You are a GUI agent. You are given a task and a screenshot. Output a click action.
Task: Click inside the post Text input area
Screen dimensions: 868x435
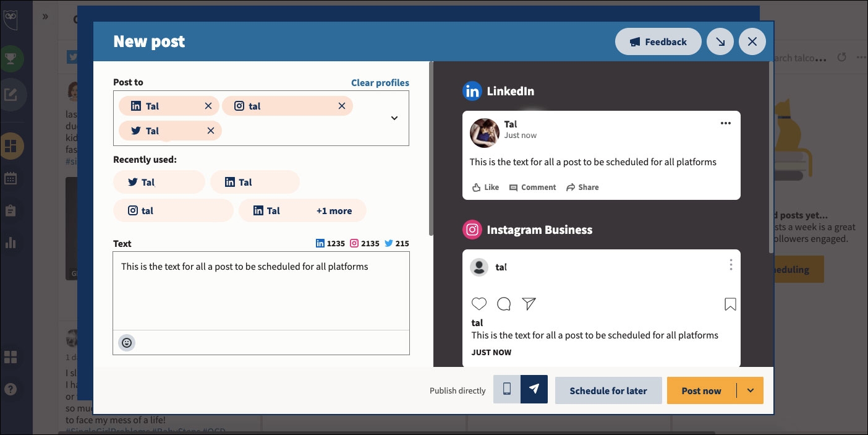coord(261,291)
